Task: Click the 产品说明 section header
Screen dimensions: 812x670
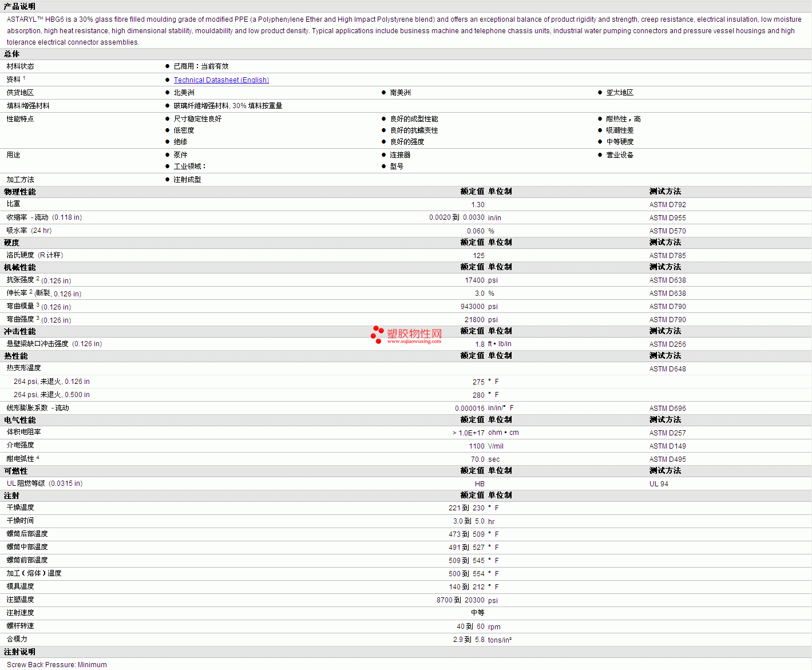Action: (x=19, y=6)
